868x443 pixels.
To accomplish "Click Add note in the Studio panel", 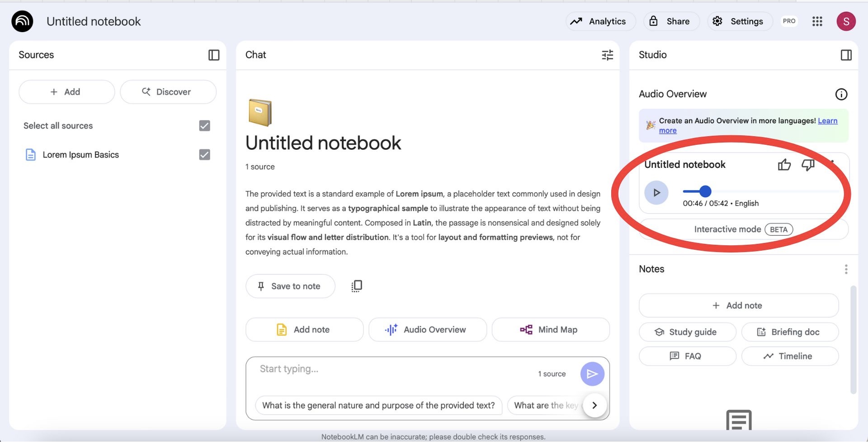I will coord(738,306).
